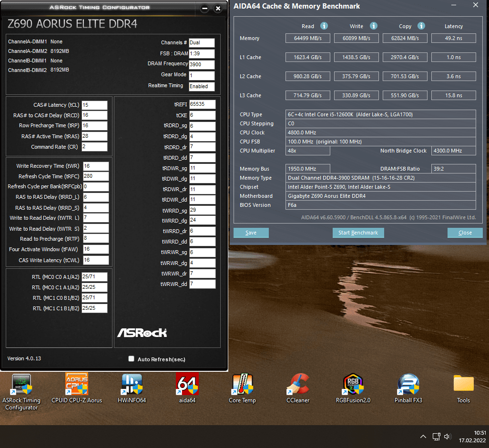Open CCleaner desktop shortcut

[298, 388]
